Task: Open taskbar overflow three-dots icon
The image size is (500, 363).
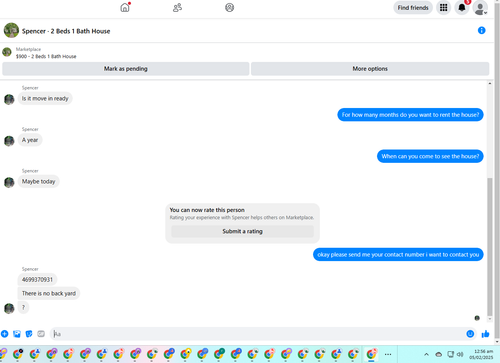Action: point(388,354)
